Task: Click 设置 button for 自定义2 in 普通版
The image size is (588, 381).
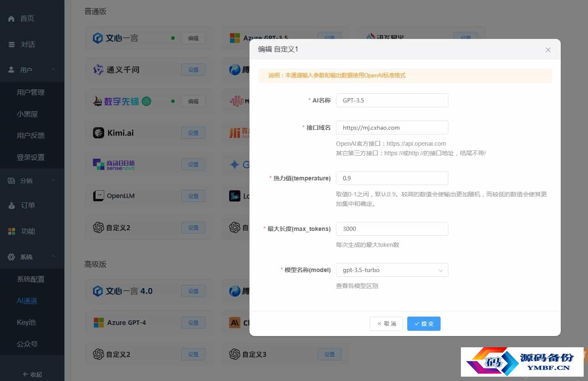Action: [x=193, y=227]
